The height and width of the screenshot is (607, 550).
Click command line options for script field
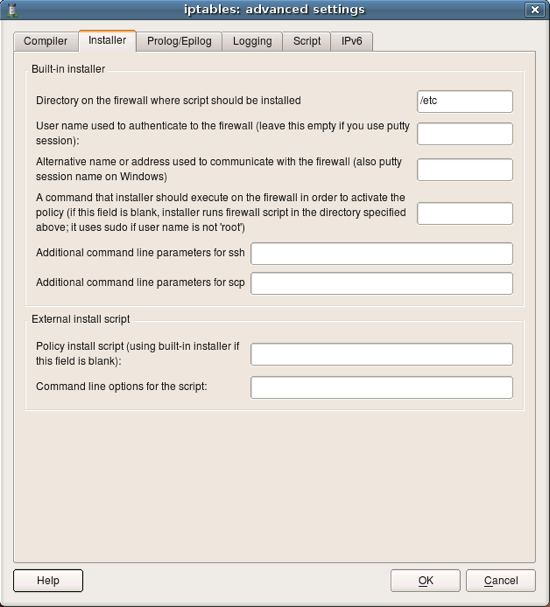(382, 388)
